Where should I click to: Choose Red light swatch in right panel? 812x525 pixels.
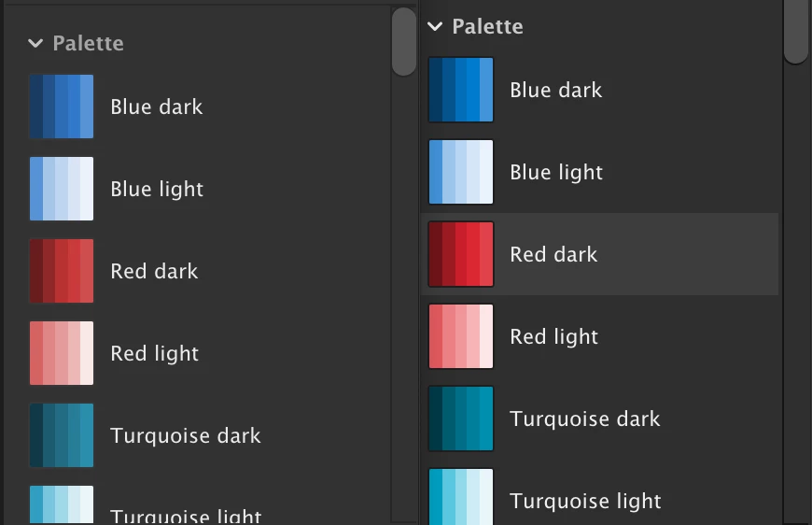point(461,336)
